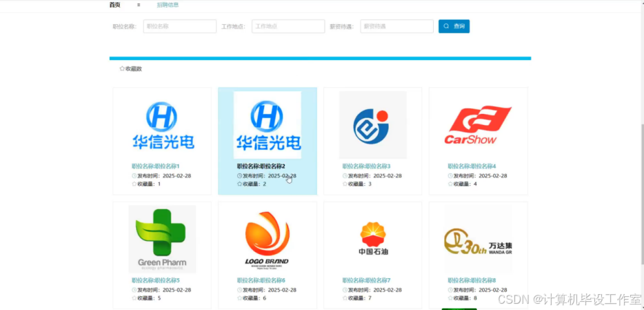
Task: Click the clock icon on 职位名称5 card
Action: tap(134, 290)
